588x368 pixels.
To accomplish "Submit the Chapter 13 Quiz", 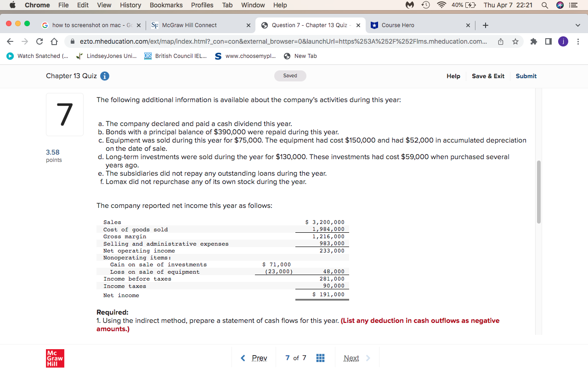I will (x=526, y=76).
